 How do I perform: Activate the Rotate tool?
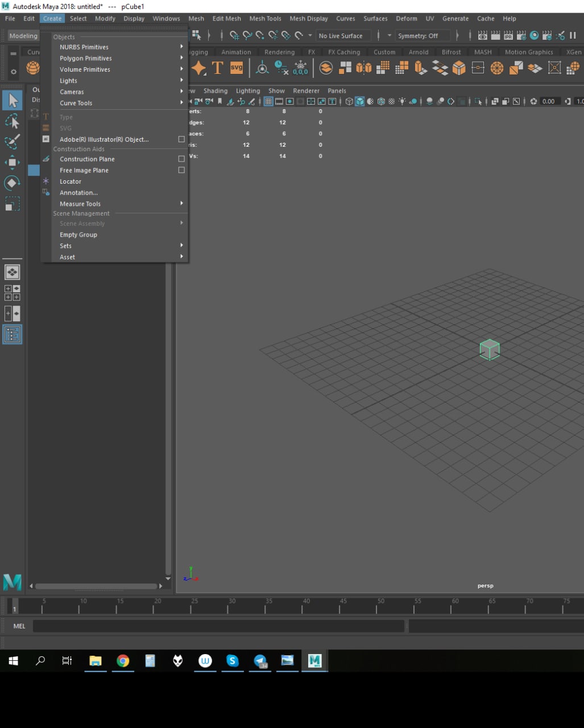pyautogui.click(x=12, y=183)
